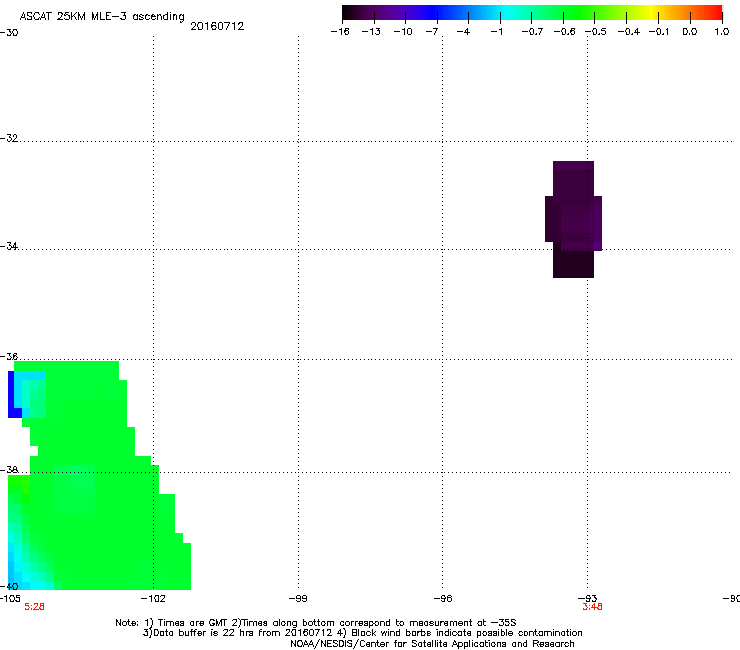Click the dark purple data patch near -93
This screenshot has width=740, height=650.
573,219
